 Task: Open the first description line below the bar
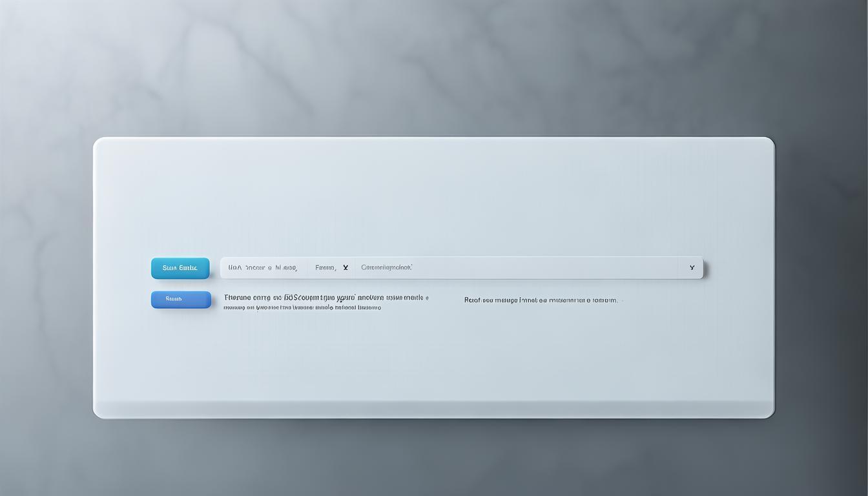click(x=325, y=298)
